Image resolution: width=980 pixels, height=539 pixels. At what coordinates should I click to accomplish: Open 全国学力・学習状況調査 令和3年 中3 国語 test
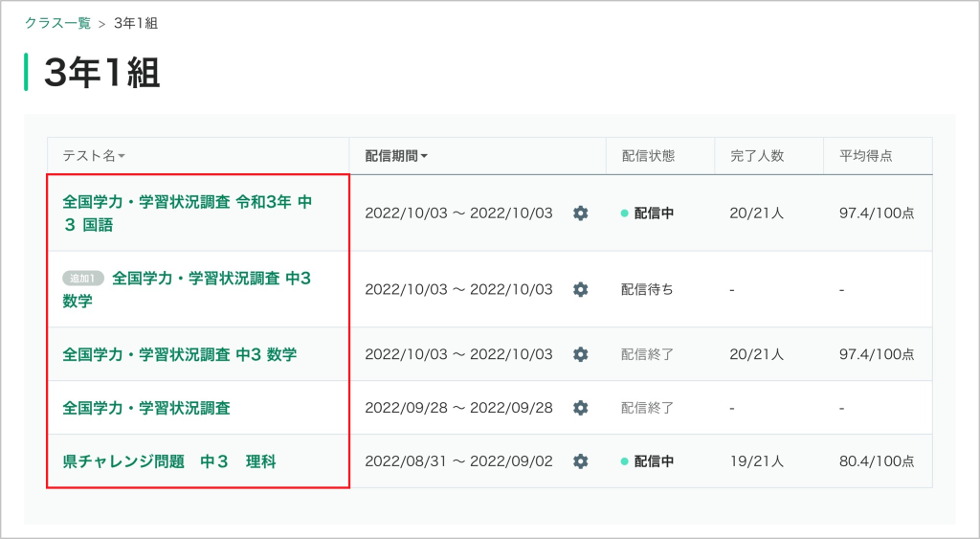pos(187,213)
